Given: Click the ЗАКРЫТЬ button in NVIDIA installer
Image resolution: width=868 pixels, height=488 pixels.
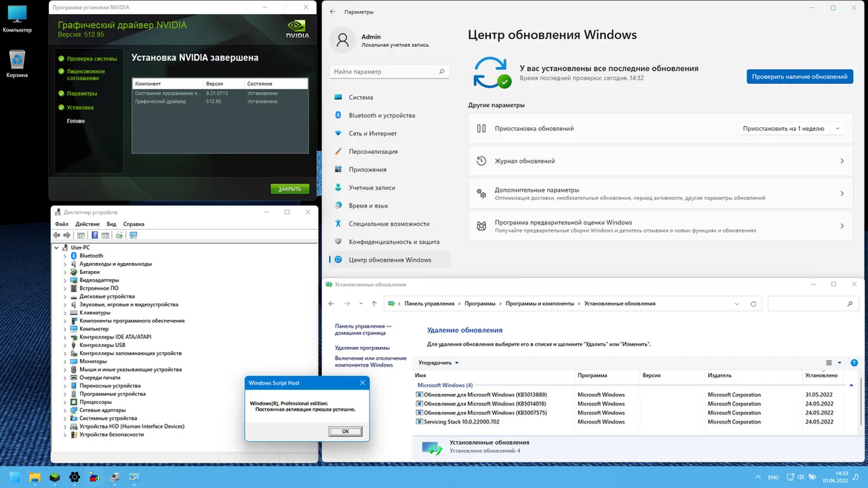Looking at the screenshot, I should pyautogui.click(x=290, y=189).
